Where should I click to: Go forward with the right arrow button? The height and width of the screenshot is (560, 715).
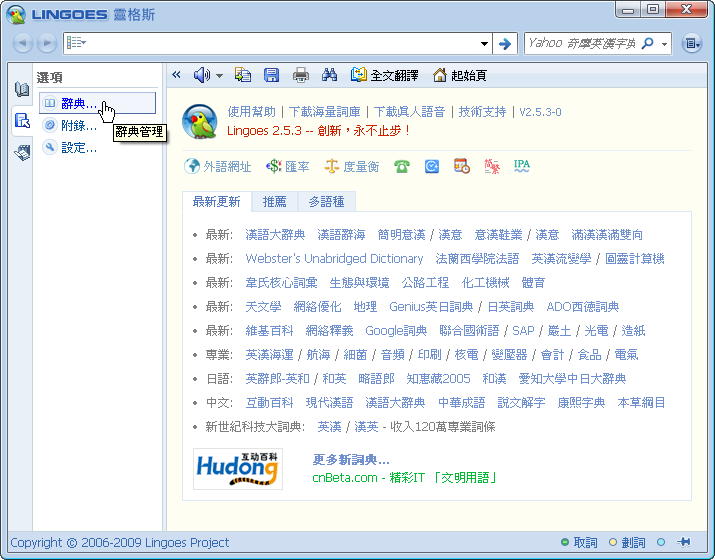click(x=47, y=43)
